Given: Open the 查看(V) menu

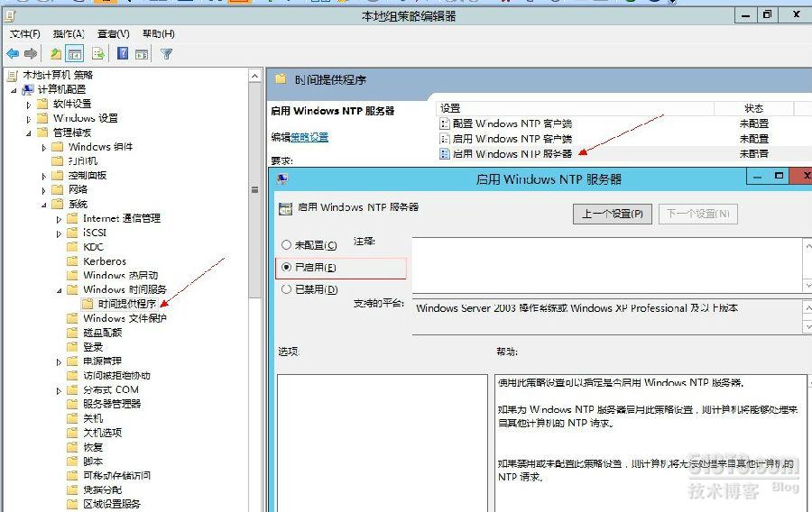Looking at the screenshot, I should [x=114, y=33].
